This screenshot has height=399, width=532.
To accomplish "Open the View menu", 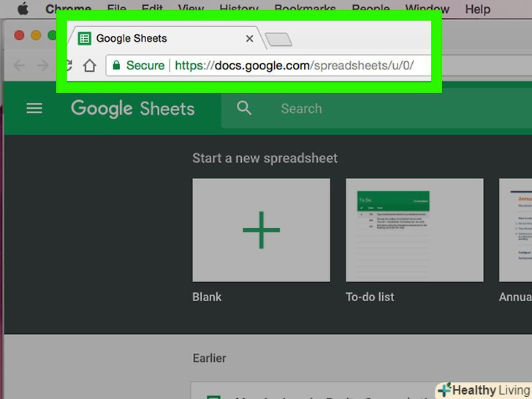I will click(x=191, y=9).
